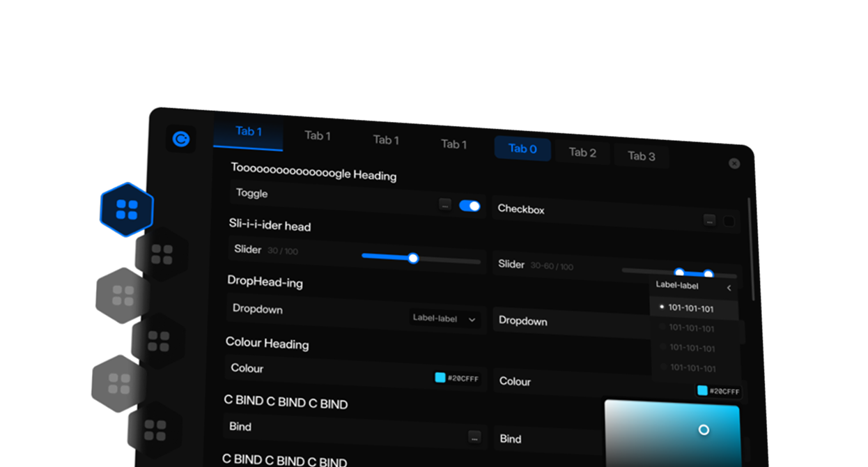The height and width of the screenshot is (467, 868).
Task: Click the blue C logo icon
Action: pyautogui.click(x=180, y=139)
